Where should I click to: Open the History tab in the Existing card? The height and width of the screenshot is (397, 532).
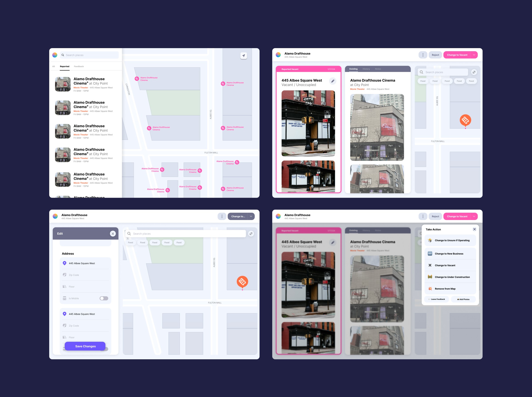click(366, 69)
